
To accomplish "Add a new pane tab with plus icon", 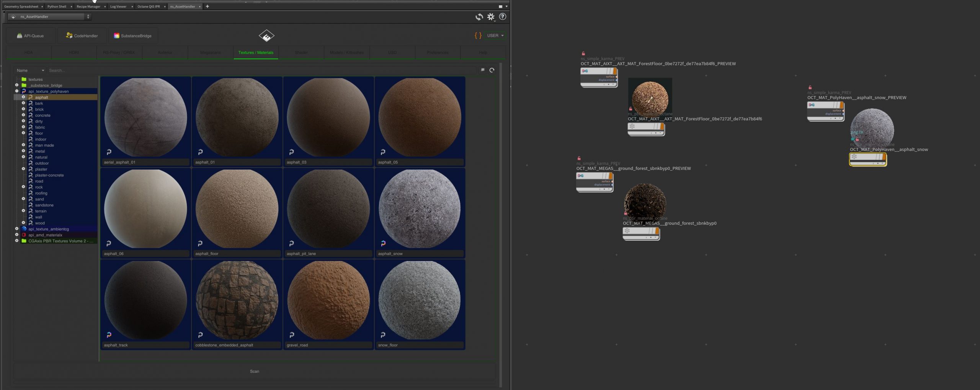I will tap(207, 7).
